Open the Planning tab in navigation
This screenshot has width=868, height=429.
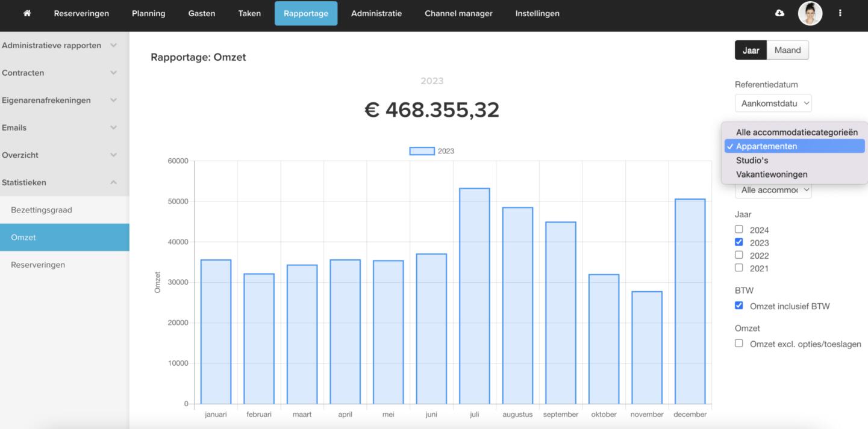click(148, 13)
